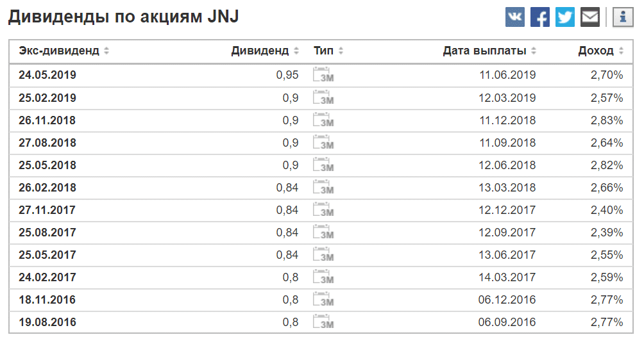Sort table by Тип column arrows
Viewport: 644px width, 344px height.
(x=341, y=51)
